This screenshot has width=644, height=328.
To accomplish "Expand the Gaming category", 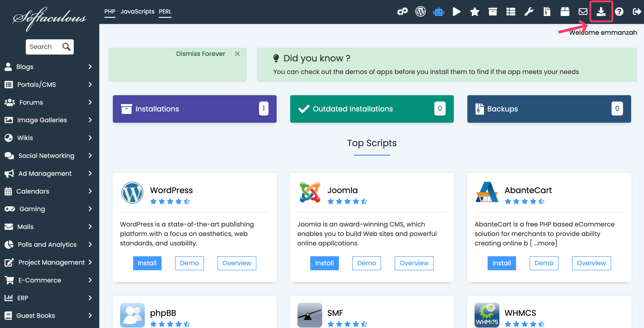I will click(x=49, y=209).
